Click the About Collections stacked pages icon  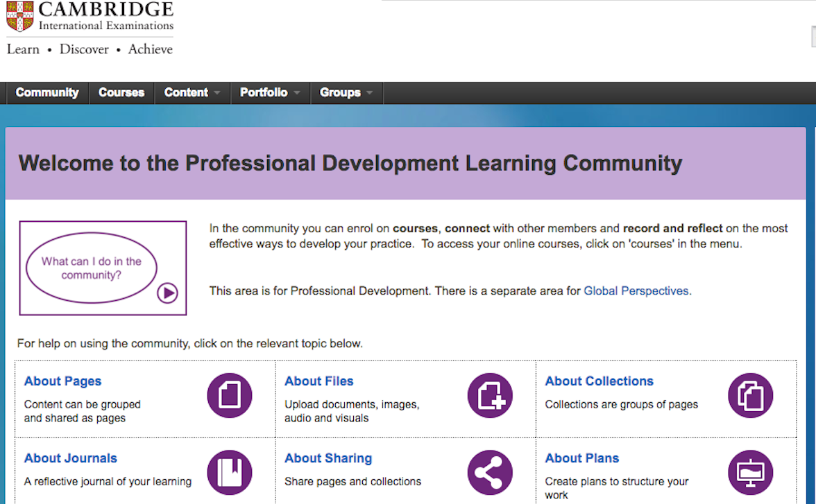tap(751, 395)
